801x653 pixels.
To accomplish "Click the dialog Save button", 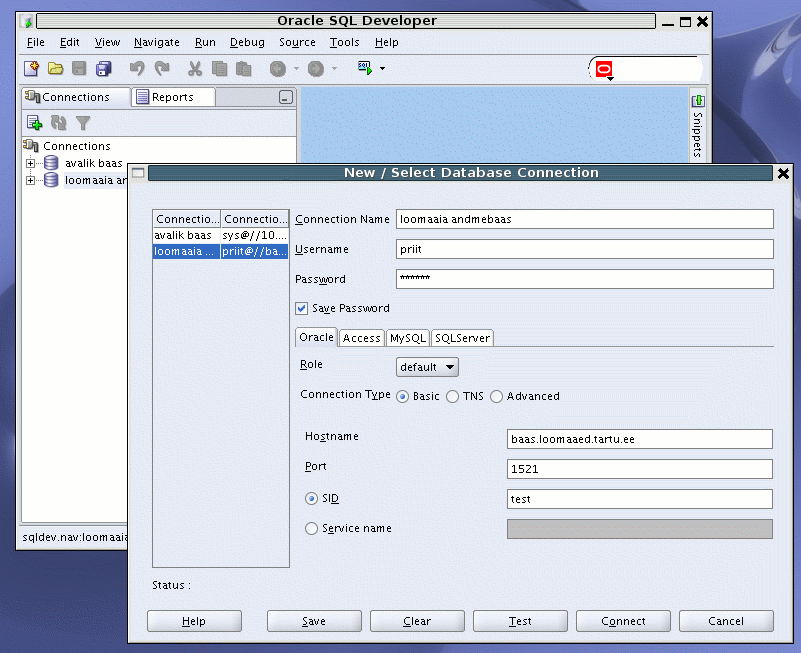I will 314,621.
